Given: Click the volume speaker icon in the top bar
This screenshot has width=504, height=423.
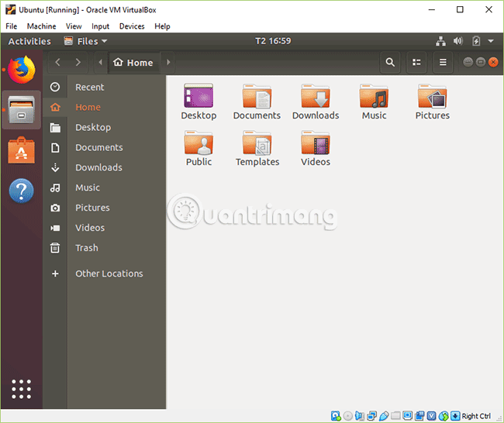Looking at the screenshot, I should [458, 41].
